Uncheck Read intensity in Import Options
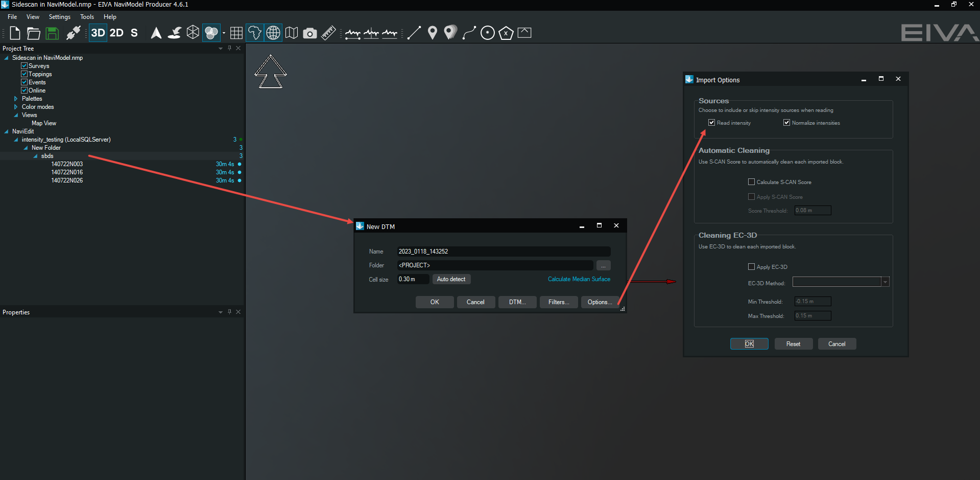This screenshot has height=480, width=980. 711,123
